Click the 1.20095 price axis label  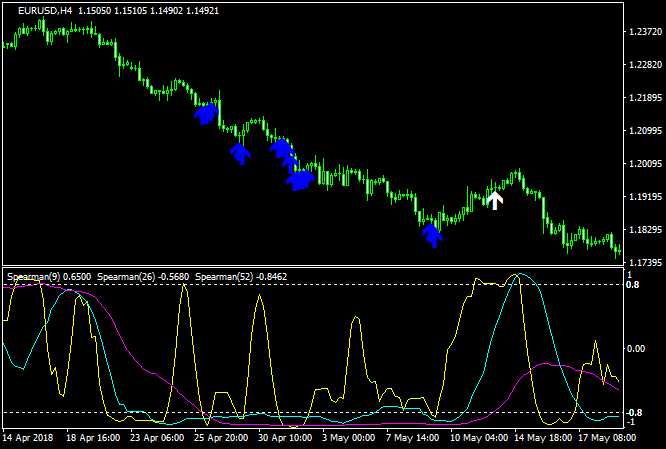pos(644,164)
